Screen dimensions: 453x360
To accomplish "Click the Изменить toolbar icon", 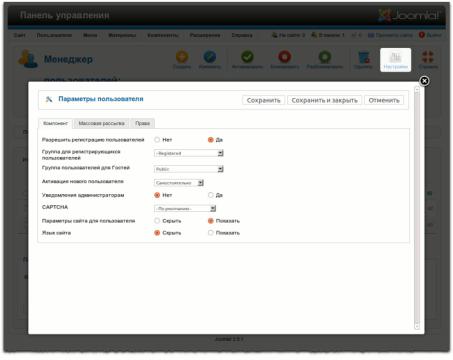I will coord(210,59).
